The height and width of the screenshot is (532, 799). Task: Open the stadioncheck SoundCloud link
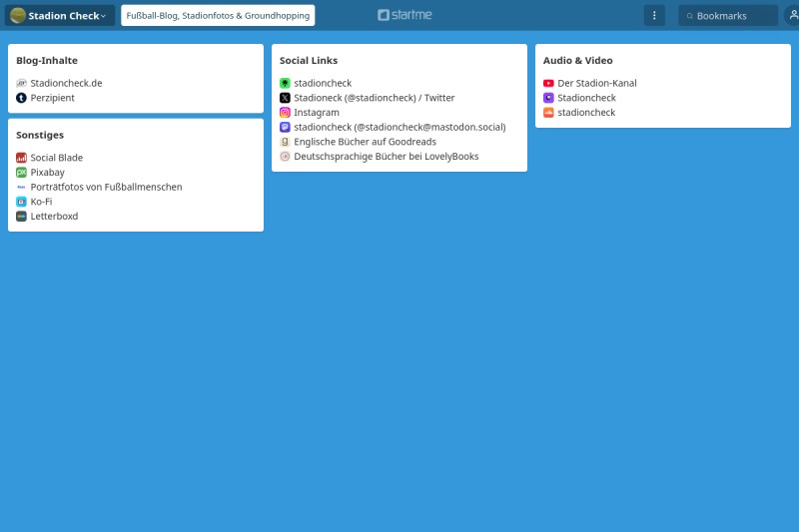pyautogui.click(x=586, y=113)
